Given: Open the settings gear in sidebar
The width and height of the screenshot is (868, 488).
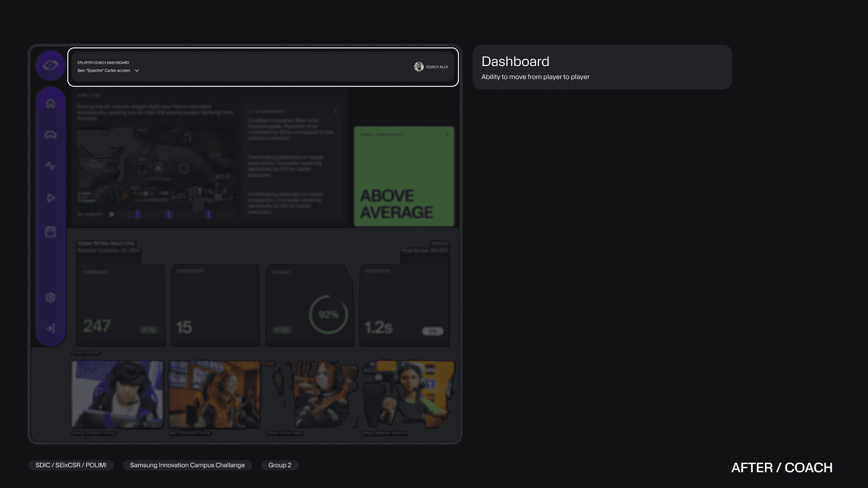Looking at the screenshot, I should click(51, 297).
